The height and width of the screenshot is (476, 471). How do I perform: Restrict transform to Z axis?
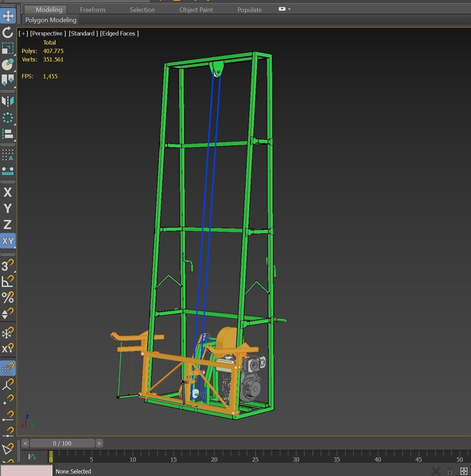tap(8, 224)
